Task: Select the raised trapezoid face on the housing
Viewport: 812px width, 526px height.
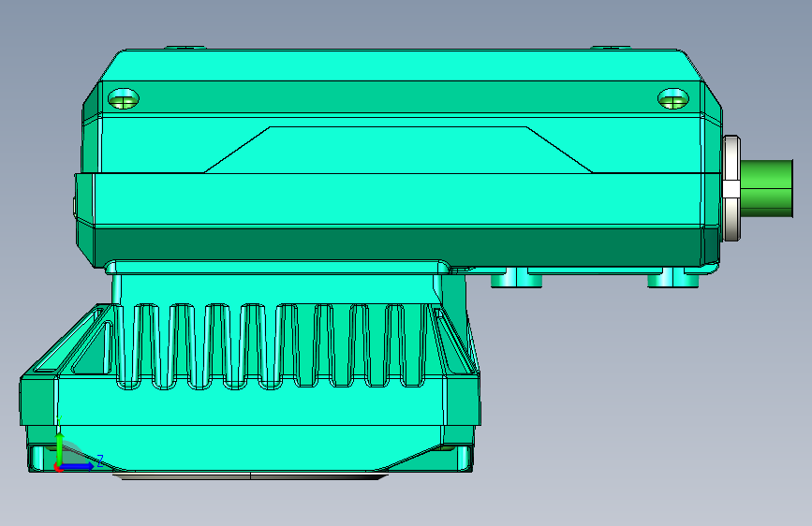Action: pyautogui.click(x=398, y=150)
